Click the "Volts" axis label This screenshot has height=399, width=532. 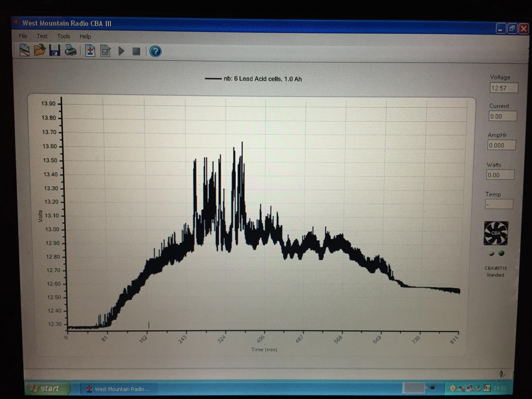click(x=40, y=216)
